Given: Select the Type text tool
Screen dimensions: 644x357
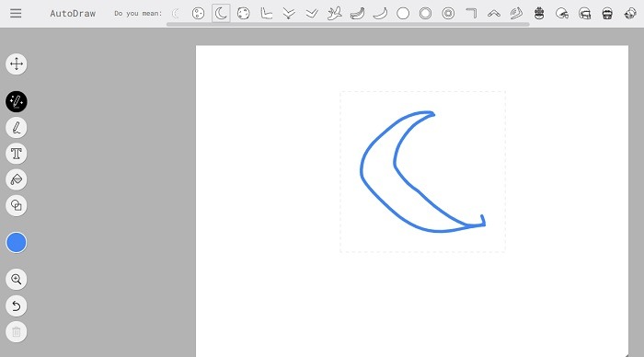Looking at the screenshot, I should (17, 154).
